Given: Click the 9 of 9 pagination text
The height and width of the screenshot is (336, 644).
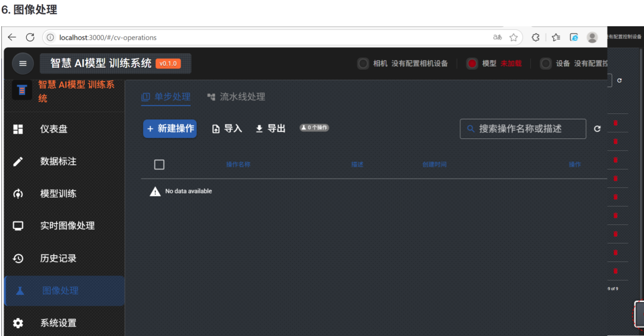Looking at the screenshot, I should (613, 289).
